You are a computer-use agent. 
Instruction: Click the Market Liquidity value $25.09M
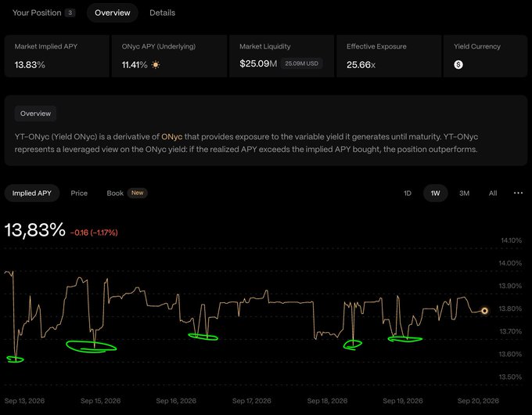click(258, 63)
